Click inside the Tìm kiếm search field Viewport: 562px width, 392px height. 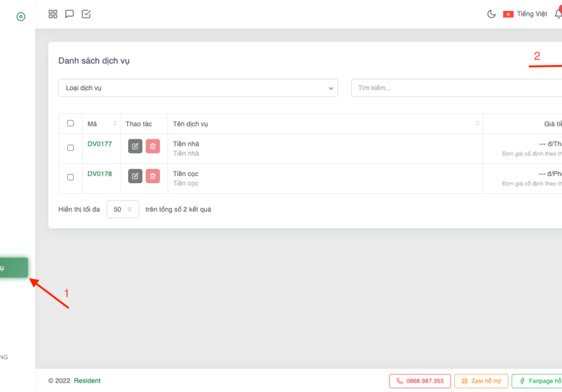pyautogui.click(x=457, y=88)
